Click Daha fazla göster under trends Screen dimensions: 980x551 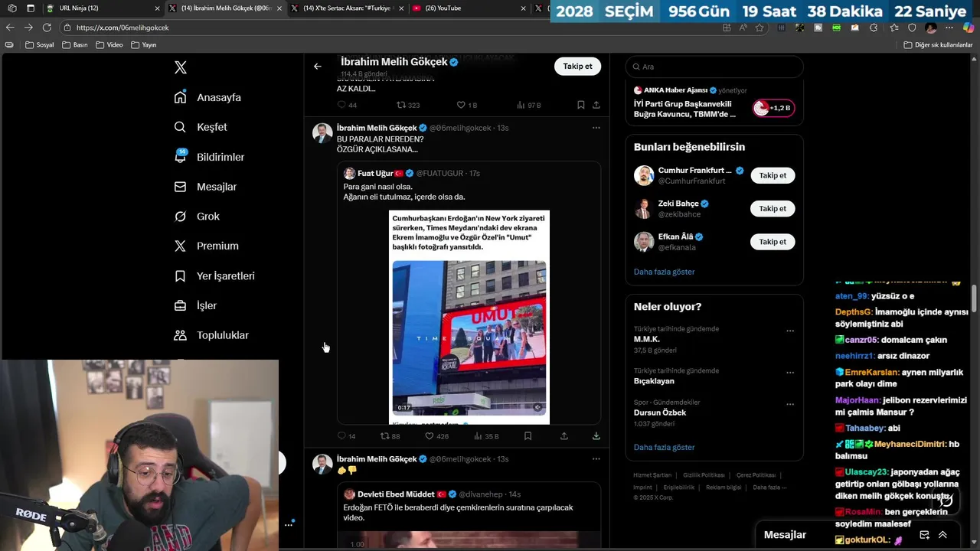(664, 447)
